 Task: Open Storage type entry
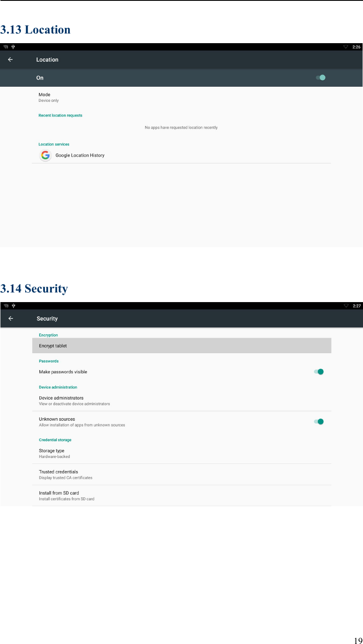181,453
